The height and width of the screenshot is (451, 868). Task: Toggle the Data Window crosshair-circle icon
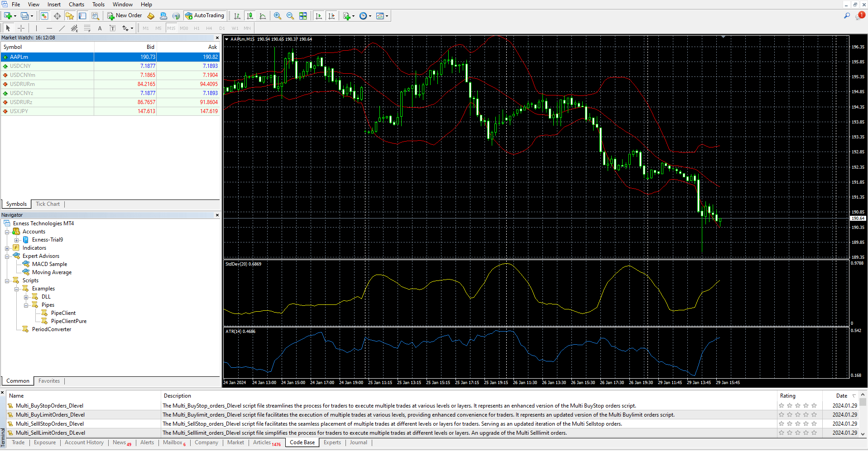57,16
